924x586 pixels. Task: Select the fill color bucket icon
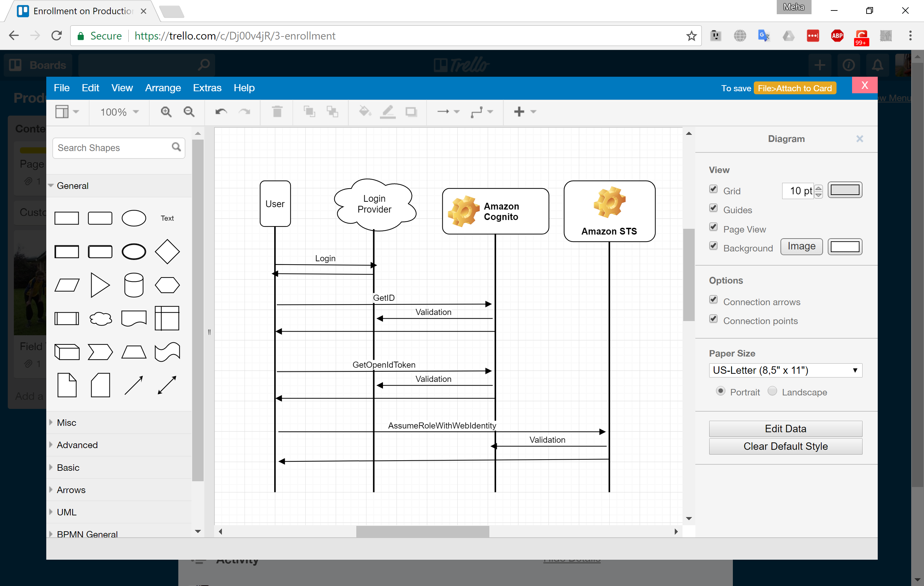[364, 112]
